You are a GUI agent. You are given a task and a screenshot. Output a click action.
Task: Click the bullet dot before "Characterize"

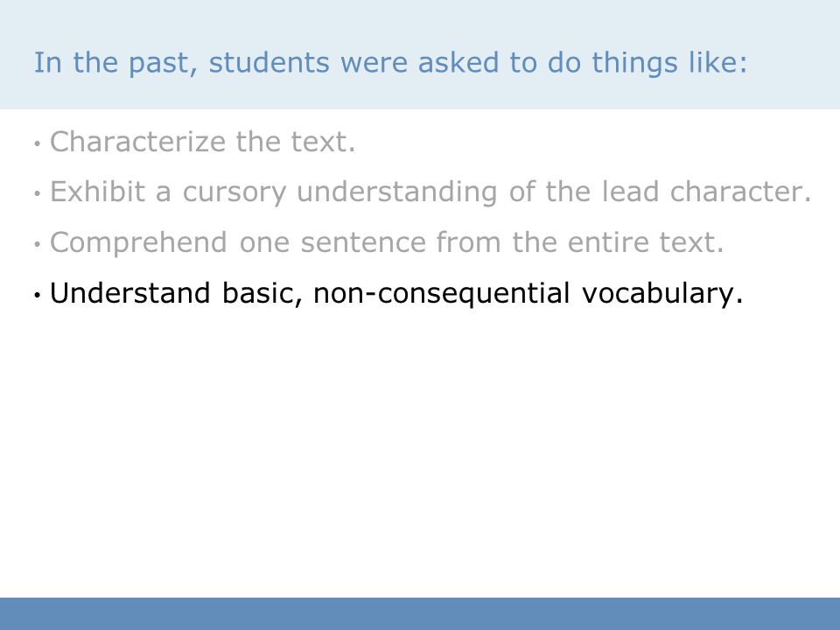(37, 143)
